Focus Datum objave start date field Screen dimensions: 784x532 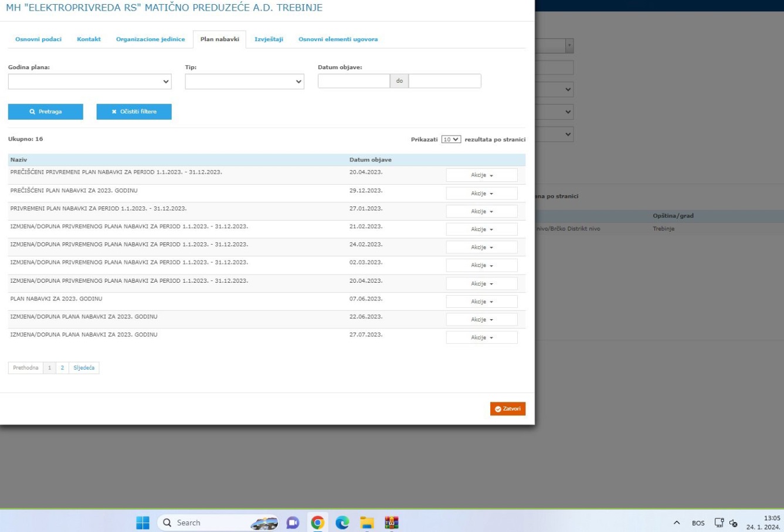point(354,81)
